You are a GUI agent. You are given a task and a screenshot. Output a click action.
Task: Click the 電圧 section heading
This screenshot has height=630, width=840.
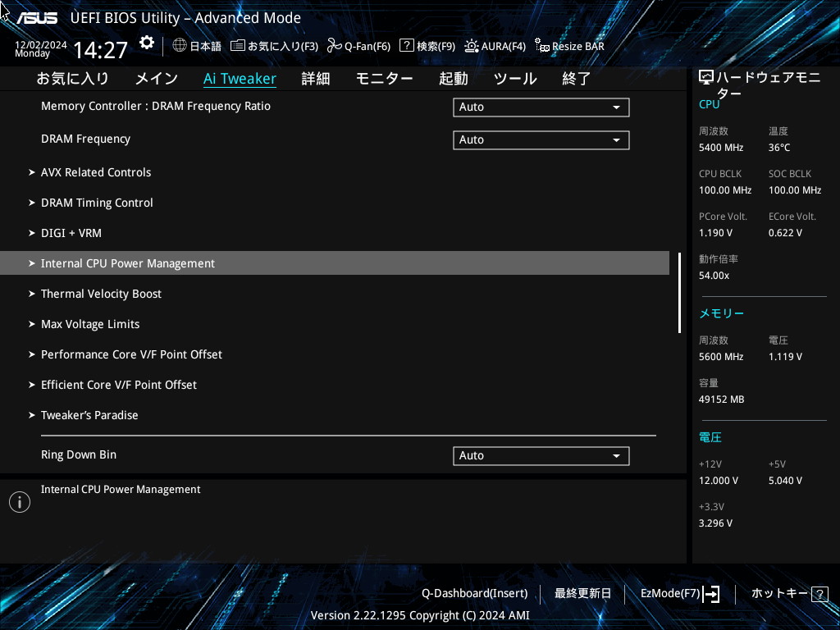pyautogui.click(x=710, y=438)
